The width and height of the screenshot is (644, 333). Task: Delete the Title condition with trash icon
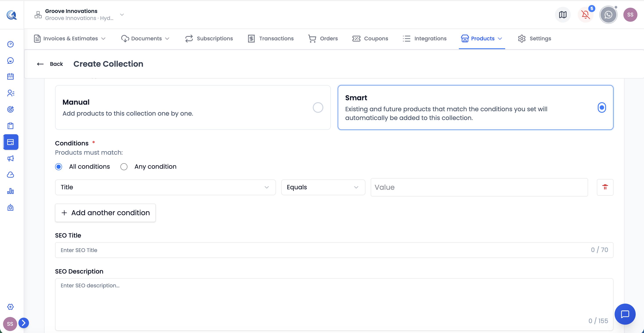[x=605, y=187]
